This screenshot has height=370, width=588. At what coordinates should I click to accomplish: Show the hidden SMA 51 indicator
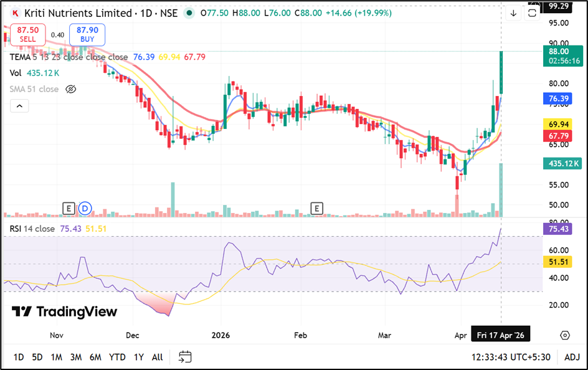[71, 89]
